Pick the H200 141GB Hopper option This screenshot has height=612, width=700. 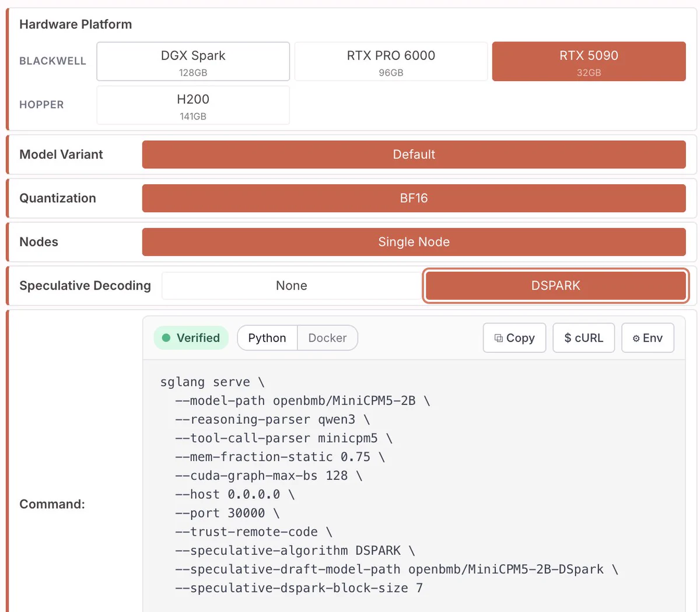pyautogui.click(x=193, y=105)
